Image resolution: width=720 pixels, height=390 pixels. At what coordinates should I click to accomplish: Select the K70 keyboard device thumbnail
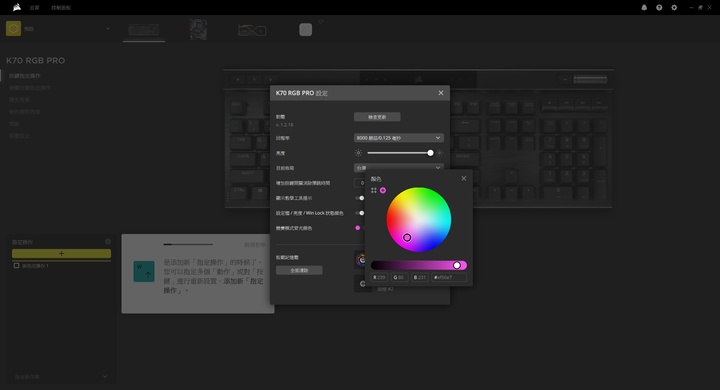click(x=144, y=30)
